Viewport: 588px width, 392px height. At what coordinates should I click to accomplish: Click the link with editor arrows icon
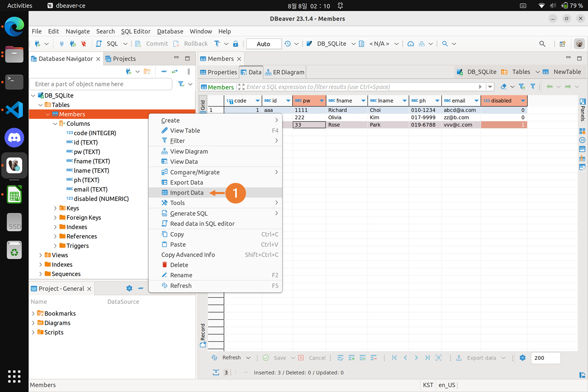click(x=175, y=71)
